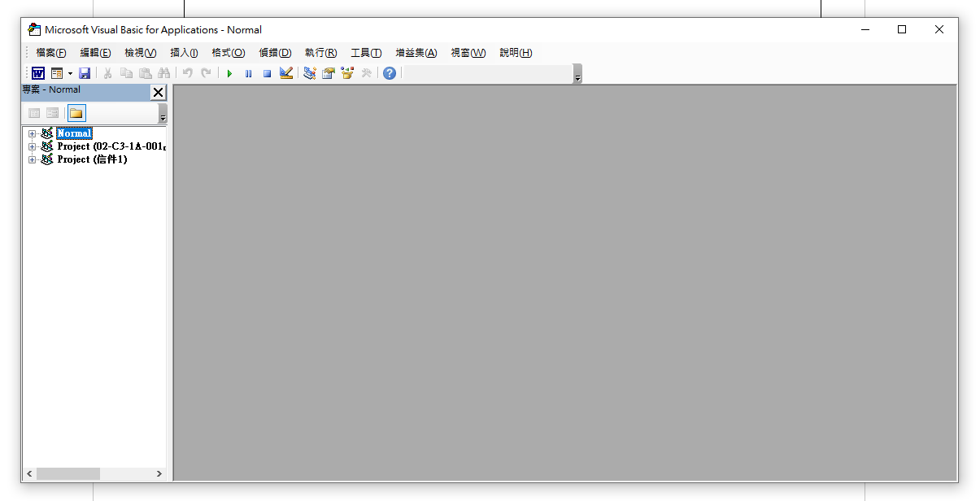The width and height of the screenshot is (980, 501).
Task: Select Project (信件1) tree item
Action: click(92, 159)
